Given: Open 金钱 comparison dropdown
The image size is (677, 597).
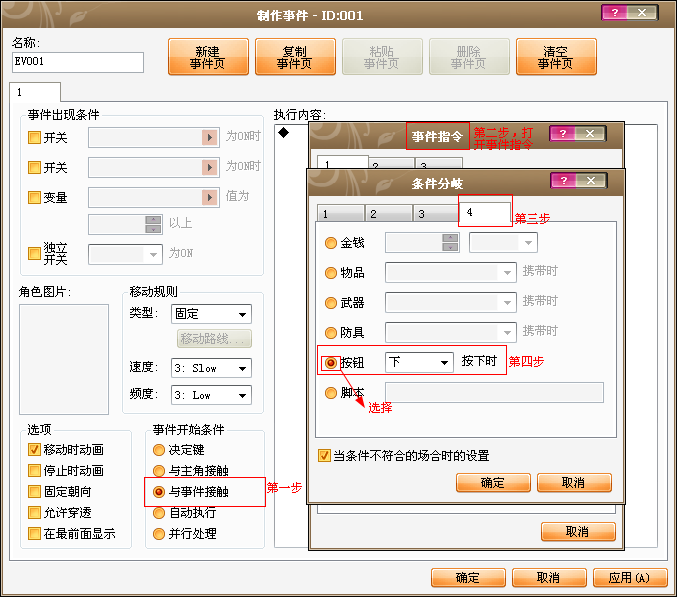Looking at the screenshot, I should click(x=503, y=243).
